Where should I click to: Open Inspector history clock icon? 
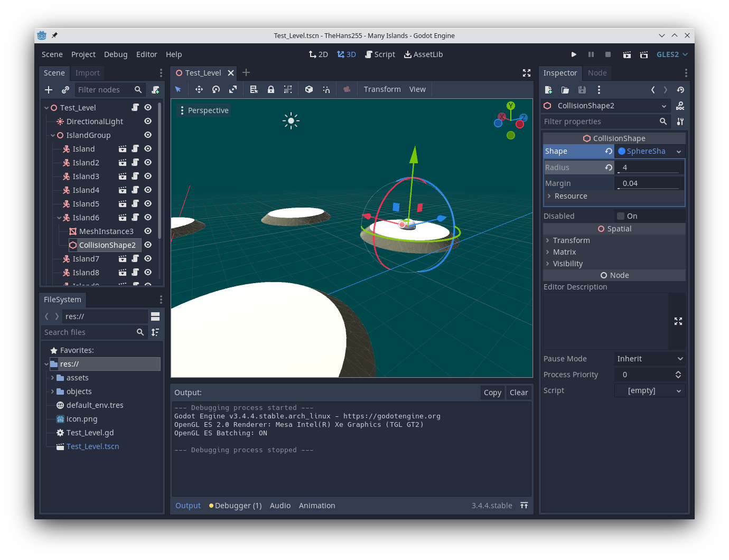coord(680,90)
